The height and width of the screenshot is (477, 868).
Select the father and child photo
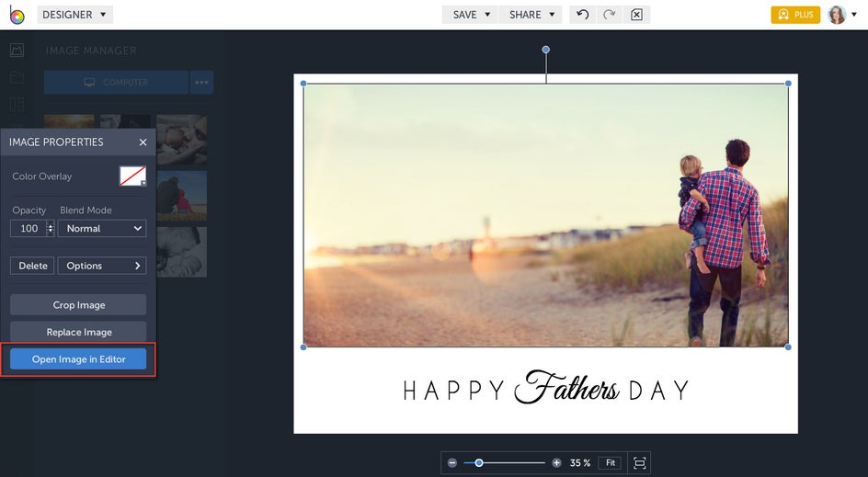(546, 215)
